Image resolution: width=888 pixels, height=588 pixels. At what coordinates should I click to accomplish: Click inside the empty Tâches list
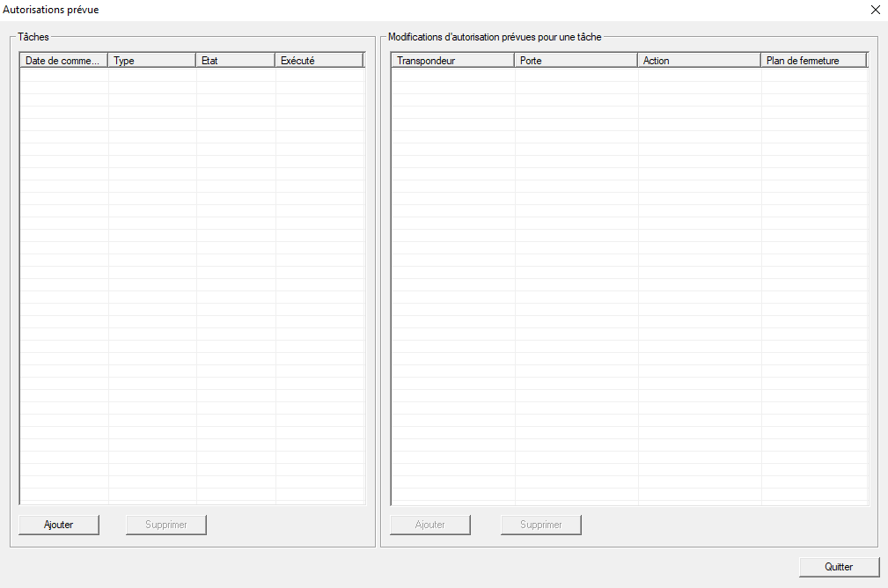click(x=192, y=282)
